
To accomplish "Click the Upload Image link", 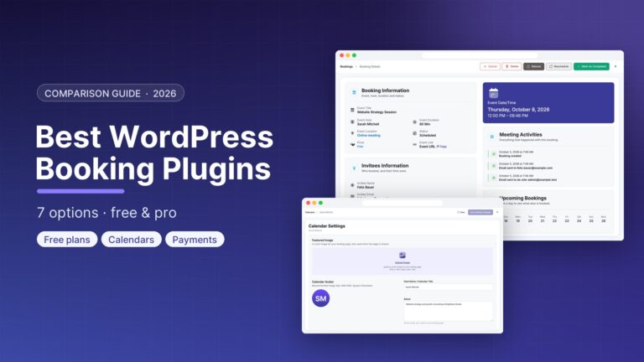I will [x=402, y=262].
